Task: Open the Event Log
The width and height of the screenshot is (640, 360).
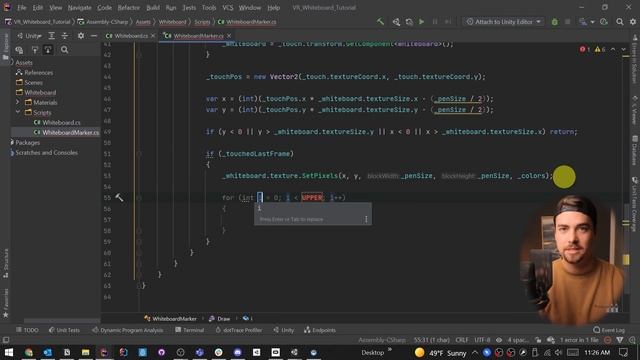Action: (609, 330)
